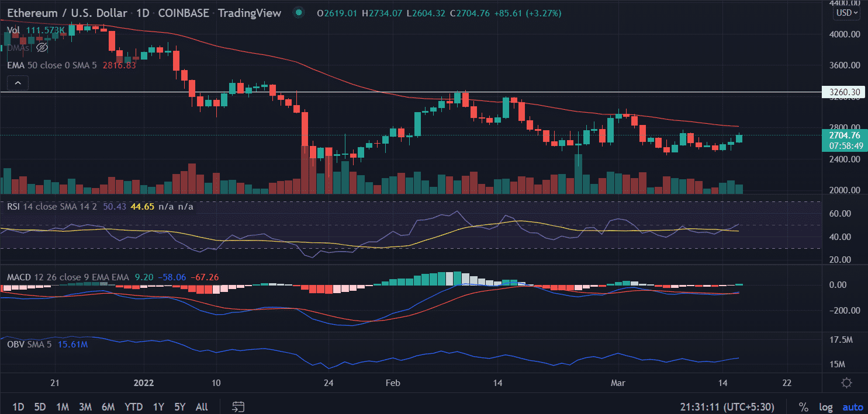Select the 6M time range
The image size is (868, 414).
tap(108, 406)
